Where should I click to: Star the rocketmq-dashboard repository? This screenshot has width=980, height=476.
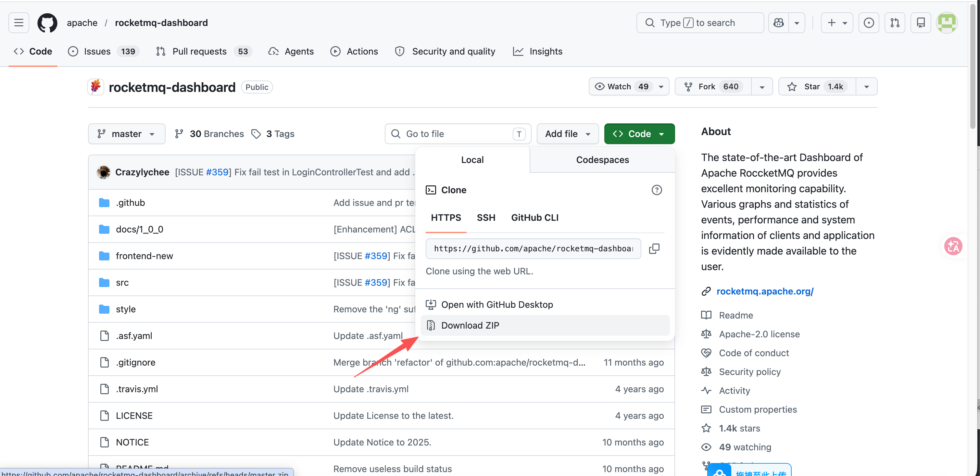pyautogui.click(x=818, y=87)
